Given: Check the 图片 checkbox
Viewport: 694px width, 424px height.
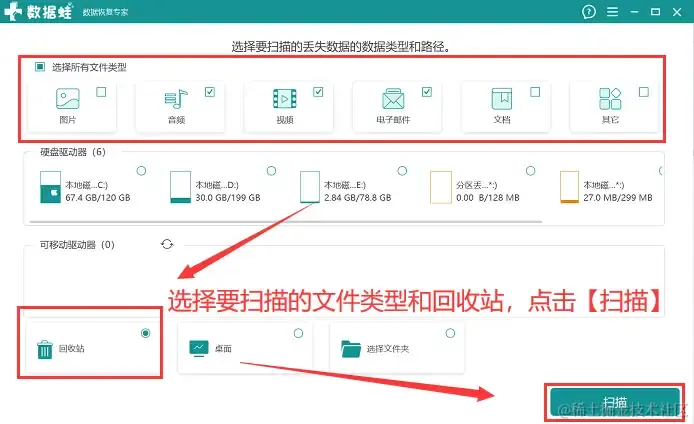Looking at the screenshot, I should pyautogui.click(x=101, y=92).
